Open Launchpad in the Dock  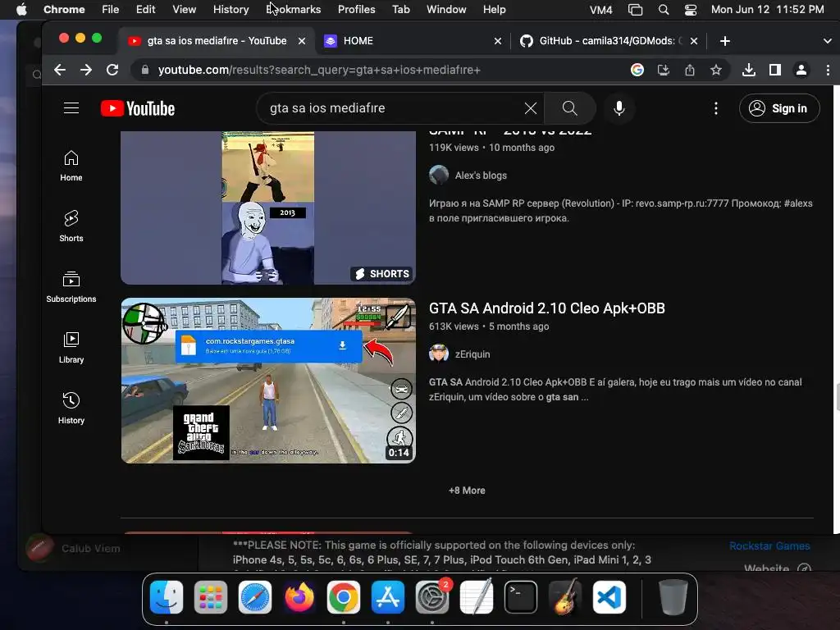coord(211,597)
